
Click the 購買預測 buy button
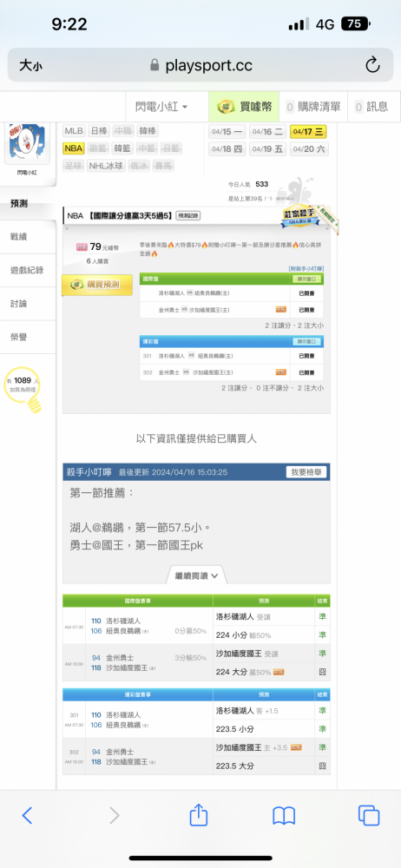97,285
